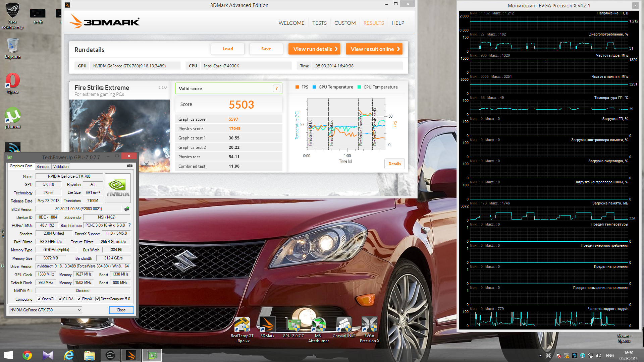Screen dimensions: 644x362
Task: Switch to GPU-Z taskbar button
Action: point(152,355)
